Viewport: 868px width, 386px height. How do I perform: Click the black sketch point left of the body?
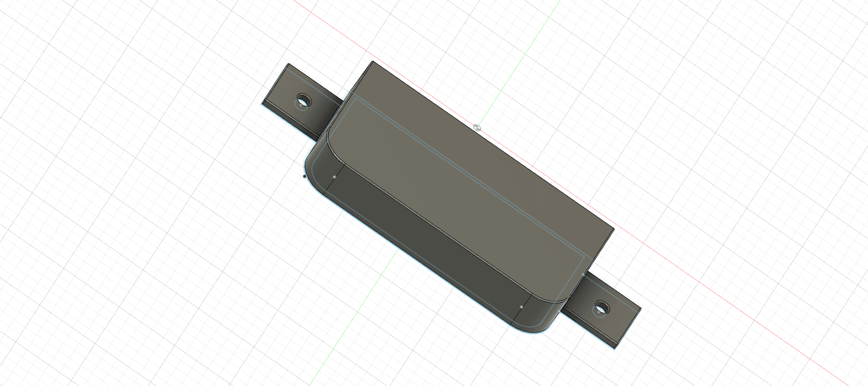click(305, 176)
